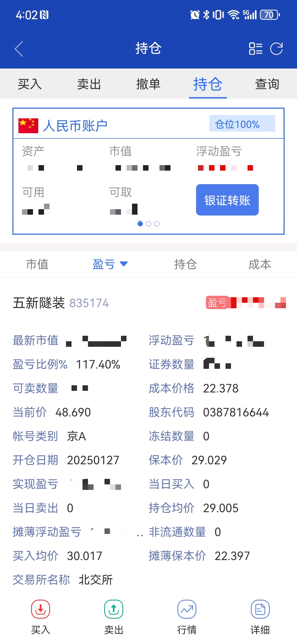Select second account page indicator dot
Screen dimensions: 297x644
click(x=148, y=224)
